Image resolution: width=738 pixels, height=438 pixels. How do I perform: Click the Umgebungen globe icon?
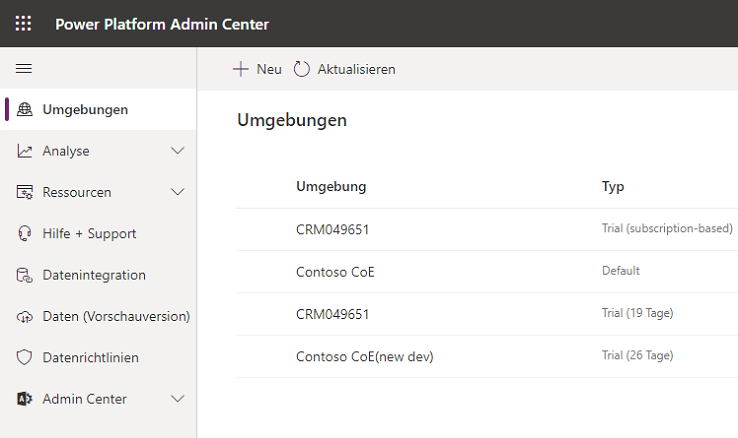click(x=24, y=109)
